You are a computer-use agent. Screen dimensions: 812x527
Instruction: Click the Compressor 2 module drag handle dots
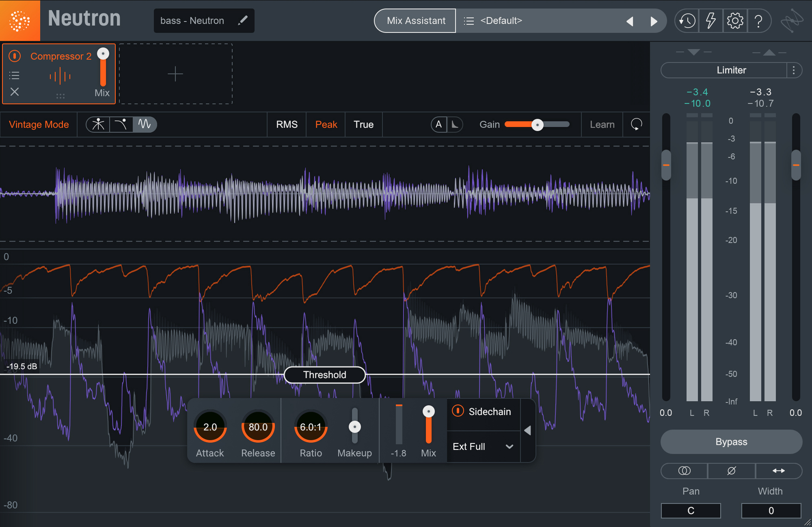(x=60, y=96)
